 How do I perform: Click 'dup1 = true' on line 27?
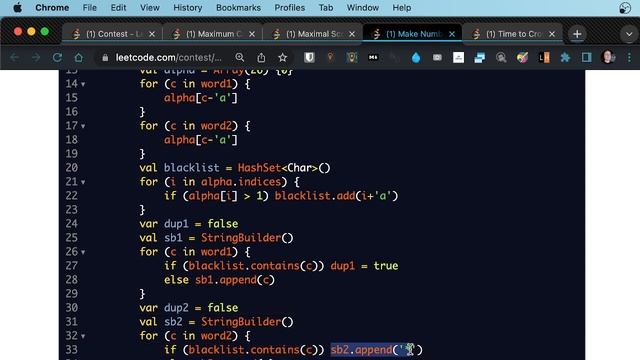click(x=364, y=266)
